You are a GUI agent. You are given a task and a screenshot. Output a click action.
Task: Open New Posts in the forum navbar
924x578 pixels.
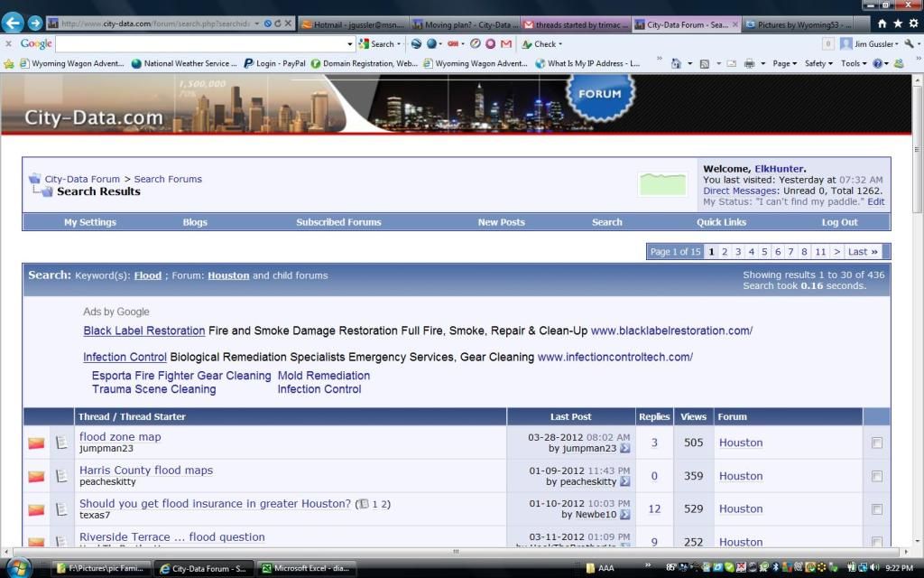tap(502, 222)
